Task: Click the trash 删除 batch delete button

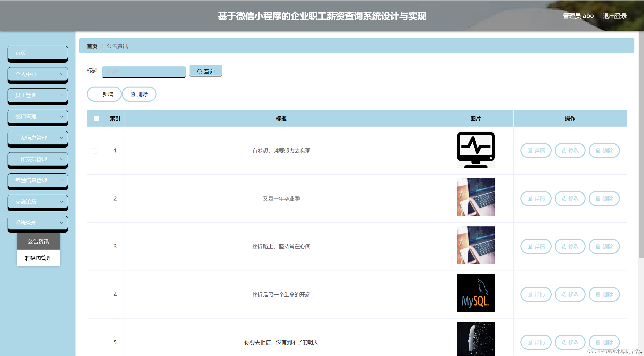Action: 139,94
